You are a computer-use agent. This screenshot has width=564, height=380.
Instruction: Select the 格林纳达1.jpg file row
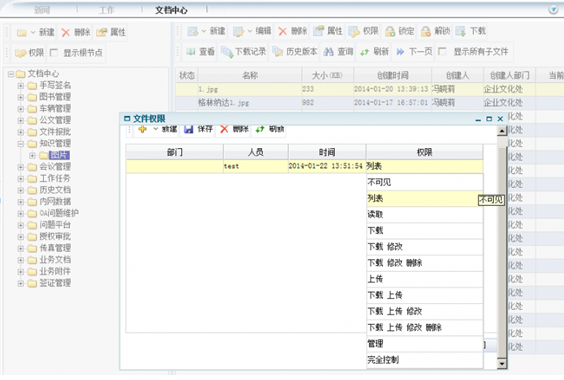[369, 103]
